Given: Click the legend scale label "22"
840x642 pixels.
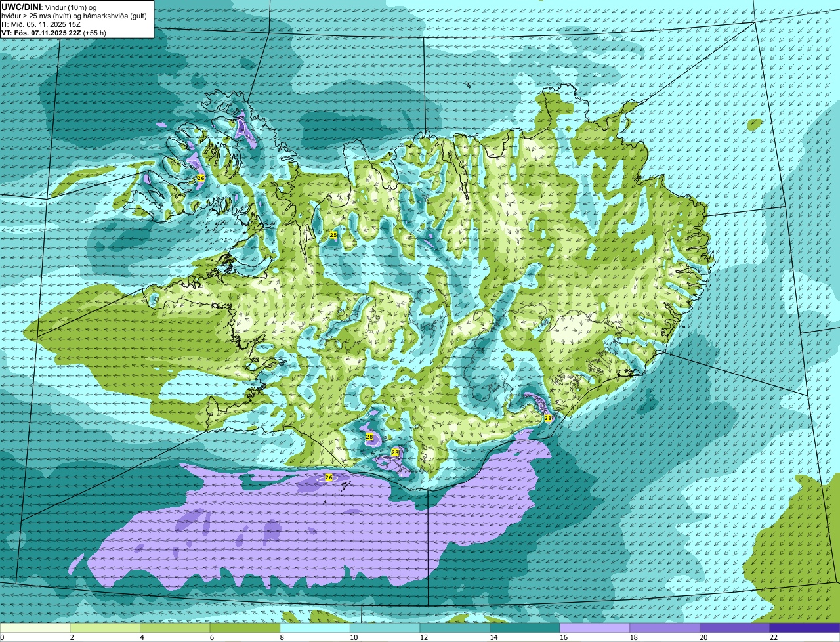Looking at the screenshot, I should point(774,637).
